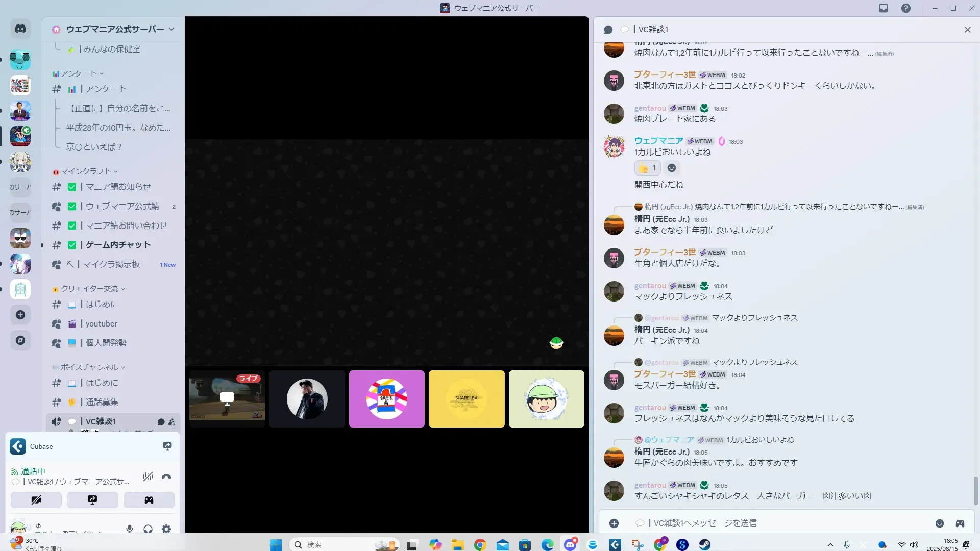Open the ゲーム内チャット channel
980x551 pixels.
tap(118, 245)
